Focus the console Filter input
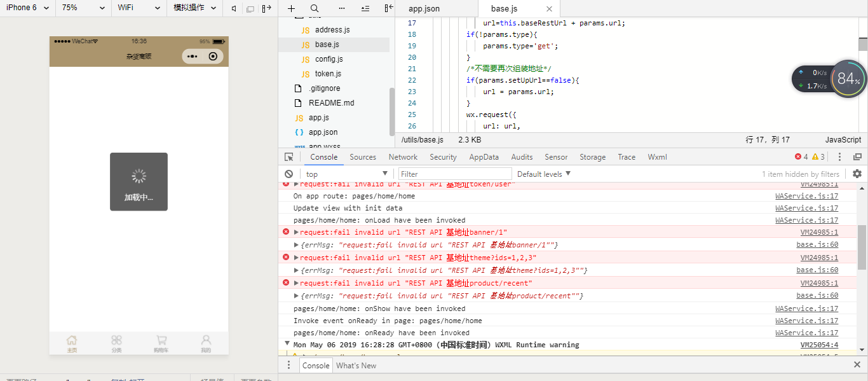The image size is (868, 381). click(455, 174)
